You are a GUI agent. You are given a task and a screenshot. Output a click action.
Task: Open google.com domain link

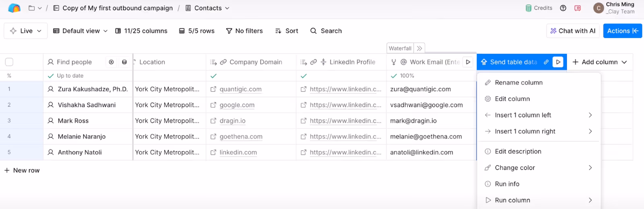point(237,105)
